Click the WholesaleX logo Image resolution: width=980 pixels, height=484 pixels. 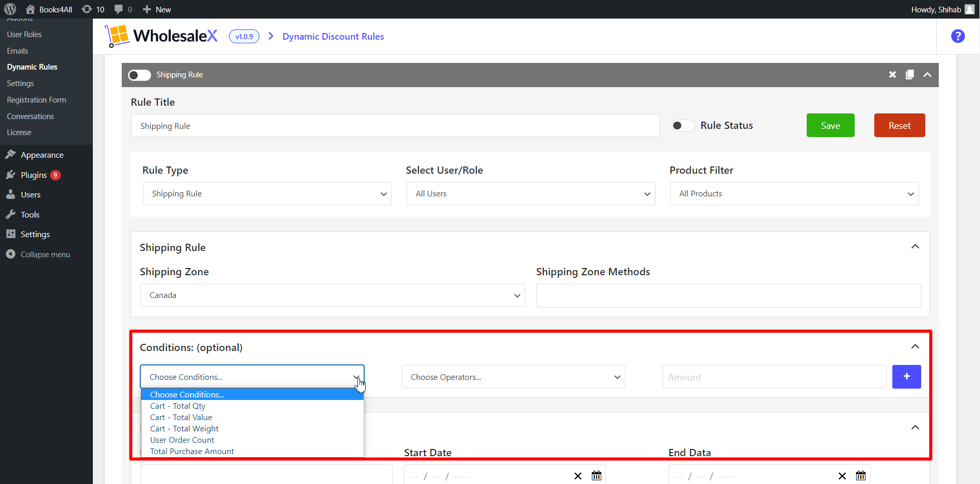coord(161,36)
